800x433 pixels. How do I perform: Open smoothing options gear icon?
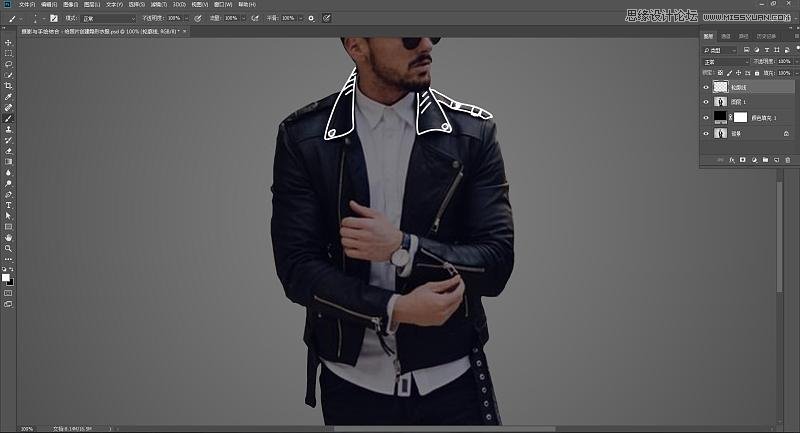tap(311, 18)
